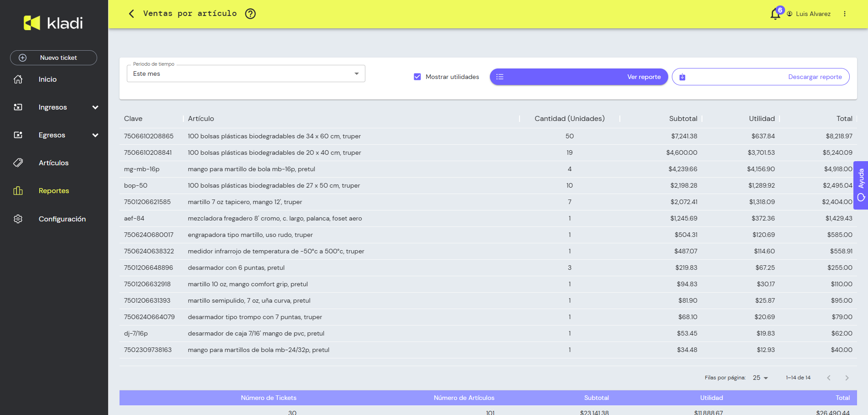
Task: Open the help question mark icon
Action: (250, 14)
